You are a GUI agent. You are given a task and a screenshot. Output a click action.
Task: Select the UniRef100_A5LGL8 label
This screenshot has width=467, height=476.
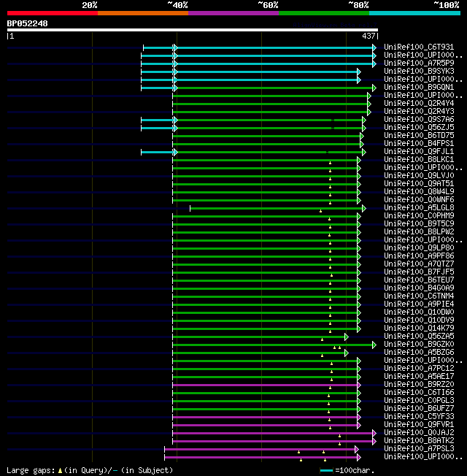[x=419, y=207]
